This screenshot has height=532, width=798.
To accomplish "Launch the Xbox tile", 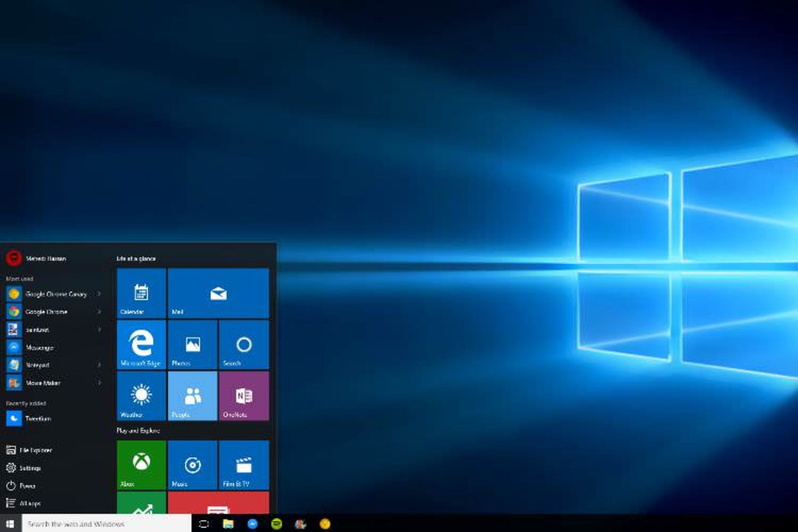I will [141, 465].
